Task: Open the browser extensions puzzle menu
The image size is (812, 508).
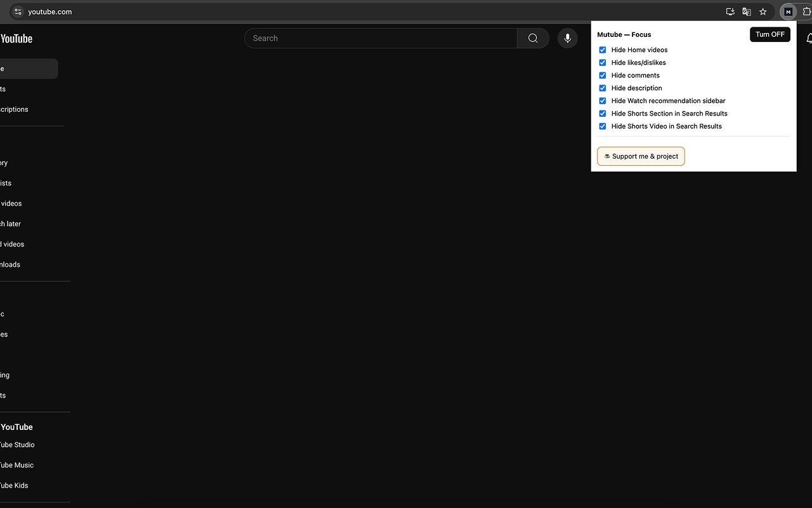Action: pyautogui.click(x=806, y=11)
